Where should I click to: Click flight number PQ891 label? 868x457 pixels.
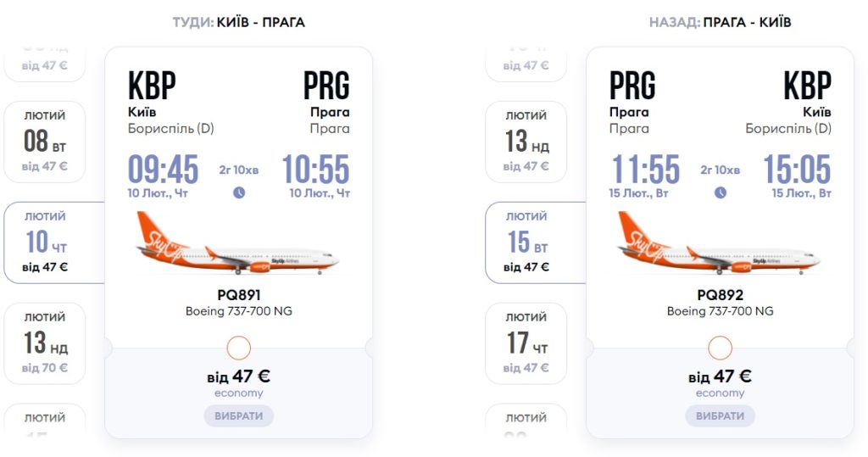coord(238,295)
